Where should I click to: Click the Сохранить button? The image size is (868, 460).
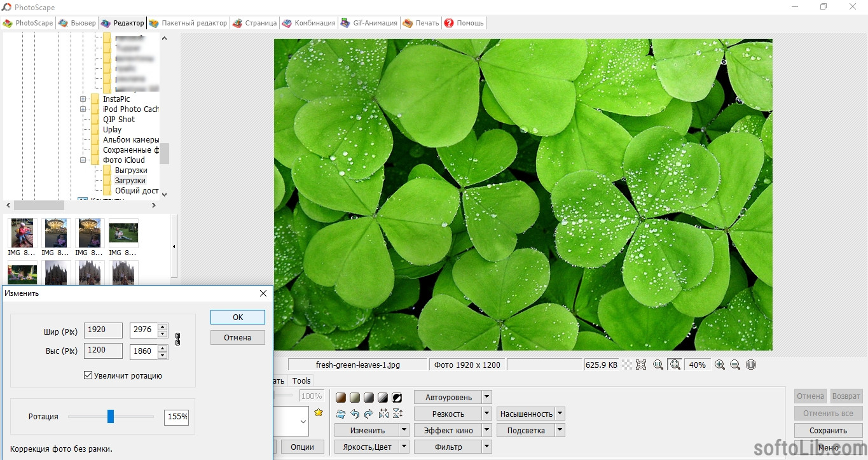(x=828, y=430)
